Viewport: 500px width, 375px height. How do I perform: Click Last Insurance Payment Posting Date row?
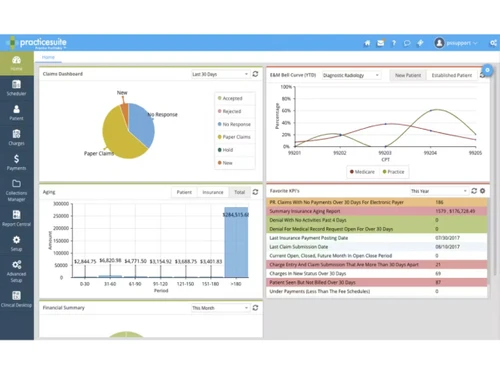tap(377, 238)
